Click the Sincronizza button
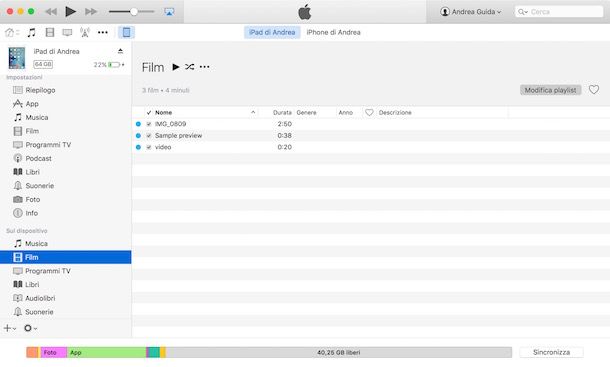 [551, 352]
